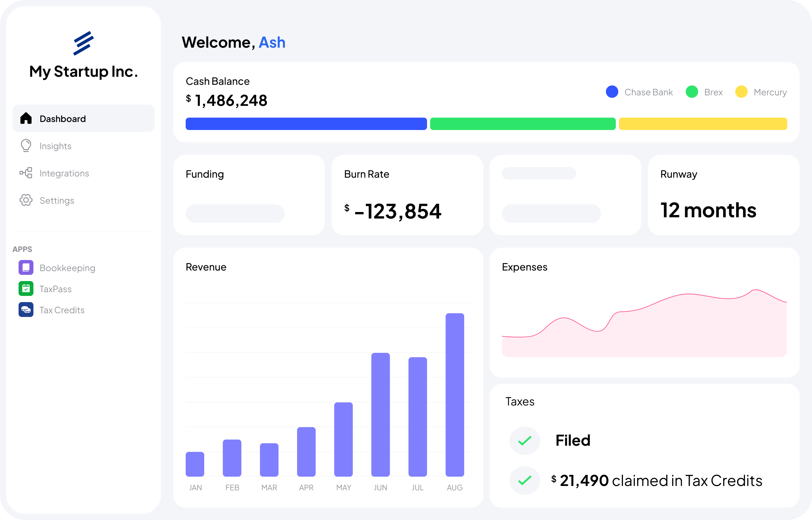
Task: Click the Ash user name
Action: point(272,42)
